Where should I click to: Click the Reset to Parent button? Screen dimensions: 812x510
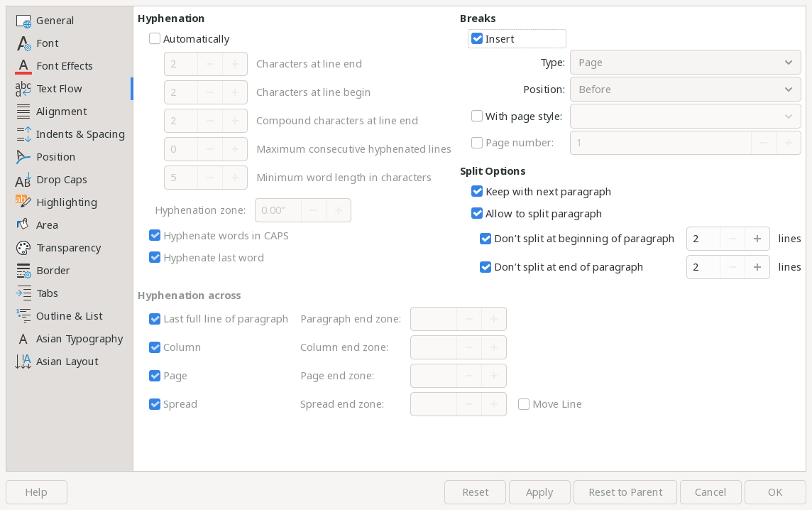(x=625, y=492)
